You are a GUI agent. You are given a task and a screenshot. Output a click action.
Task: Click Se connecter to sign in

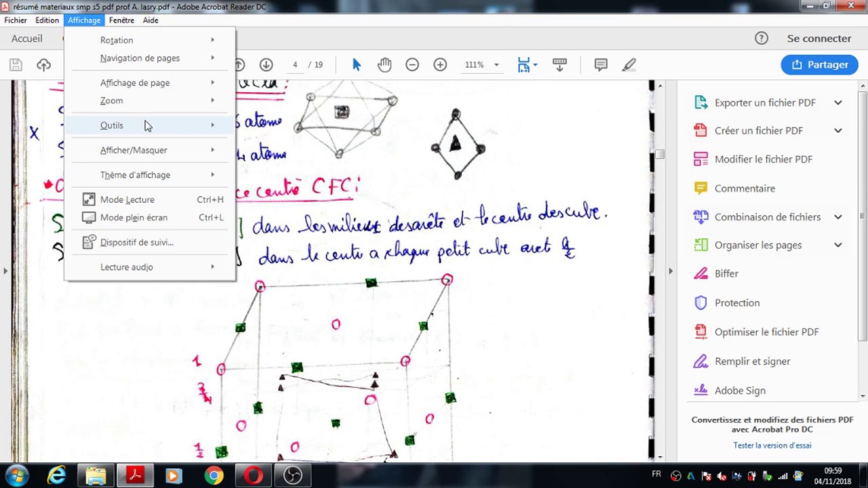[x=819, y=39]
